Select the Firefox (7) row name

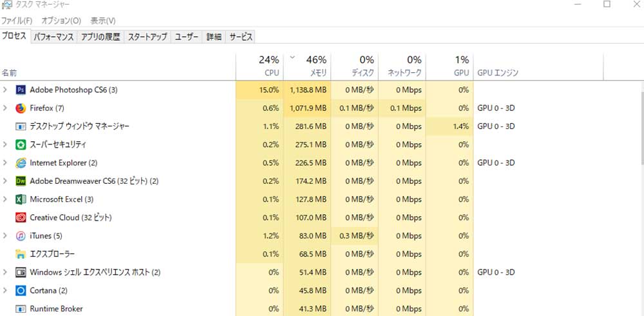(x=47, y=108)
